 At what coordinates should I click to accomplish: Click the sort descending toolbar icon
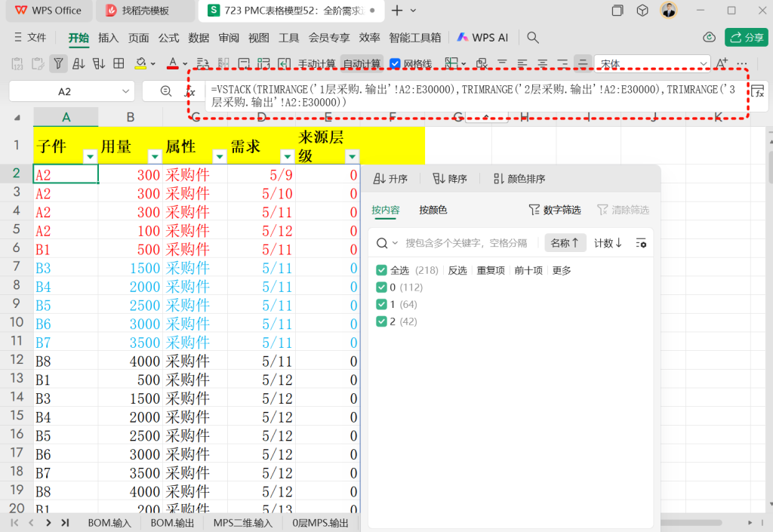point(99,63)
